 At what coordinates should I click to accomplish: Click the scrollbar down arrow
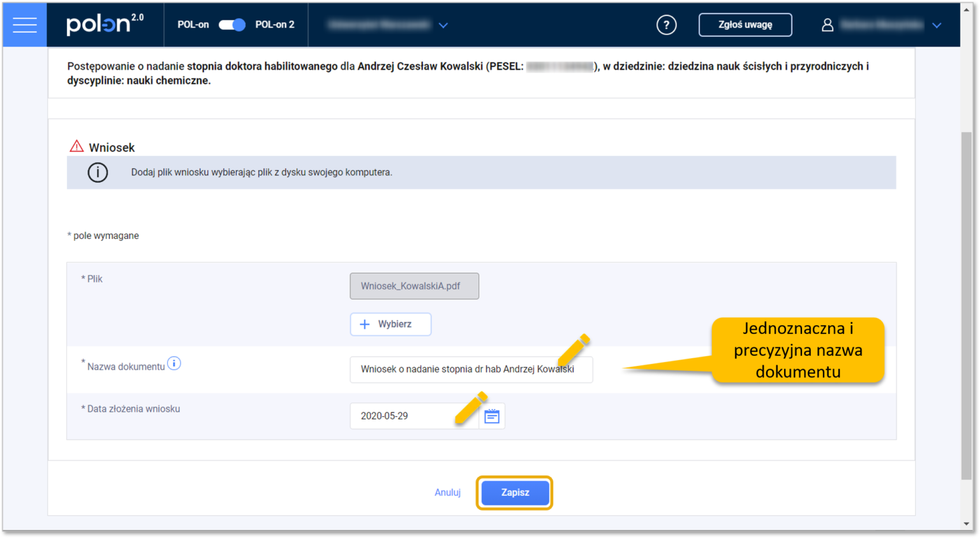[x=966, y=524]
